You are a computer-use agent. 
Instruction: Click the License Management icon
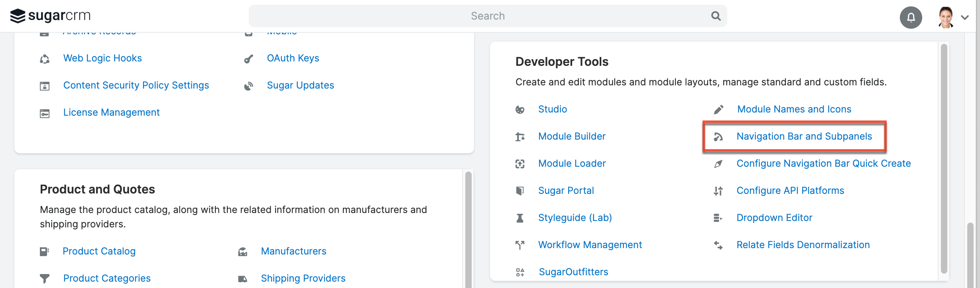click(x=45, y=113)
